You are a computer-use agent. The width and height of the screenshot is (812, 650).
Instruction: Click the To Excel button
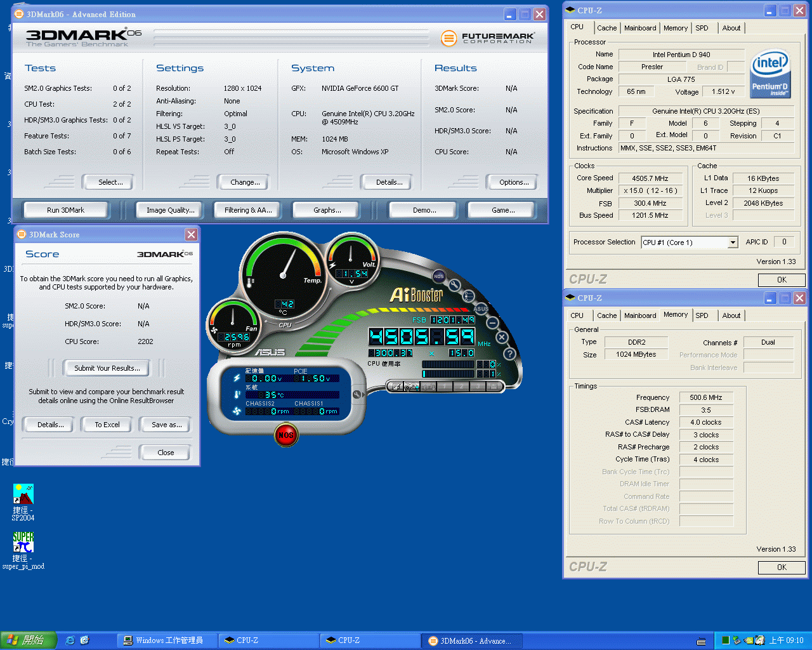coord(107,425)
